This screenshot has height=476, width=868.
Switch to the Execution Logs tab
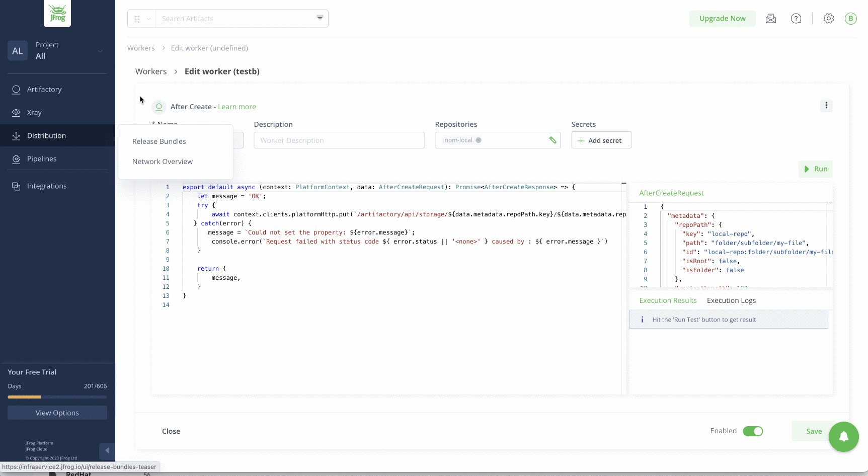[x=731, y=300]
